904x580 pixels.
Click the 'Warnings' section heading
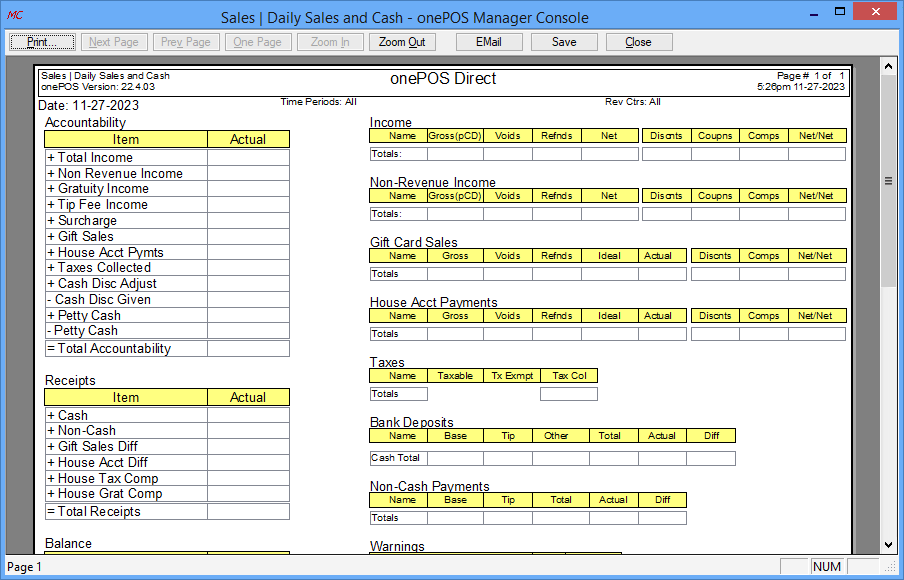point(397,546)
